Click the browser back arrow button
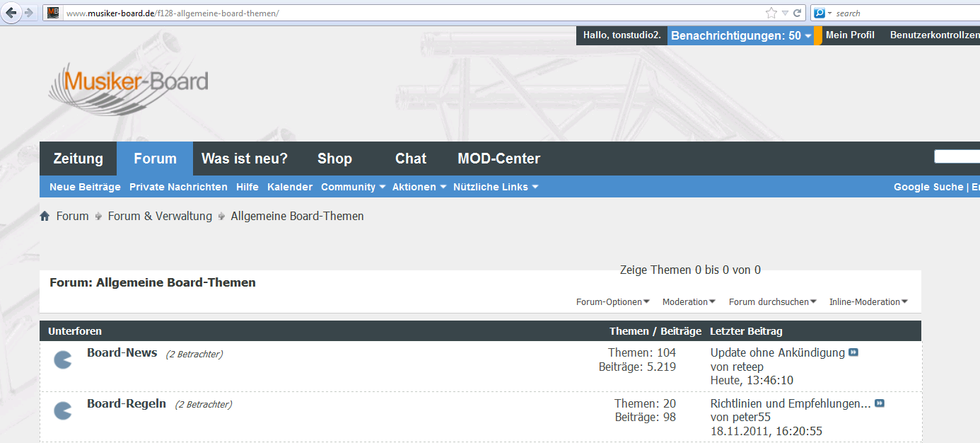This screenshot has width=980, height=443. click(11, 13)
